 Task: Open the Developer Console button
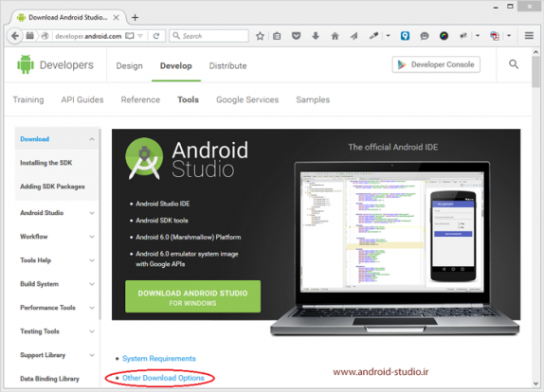436,64
